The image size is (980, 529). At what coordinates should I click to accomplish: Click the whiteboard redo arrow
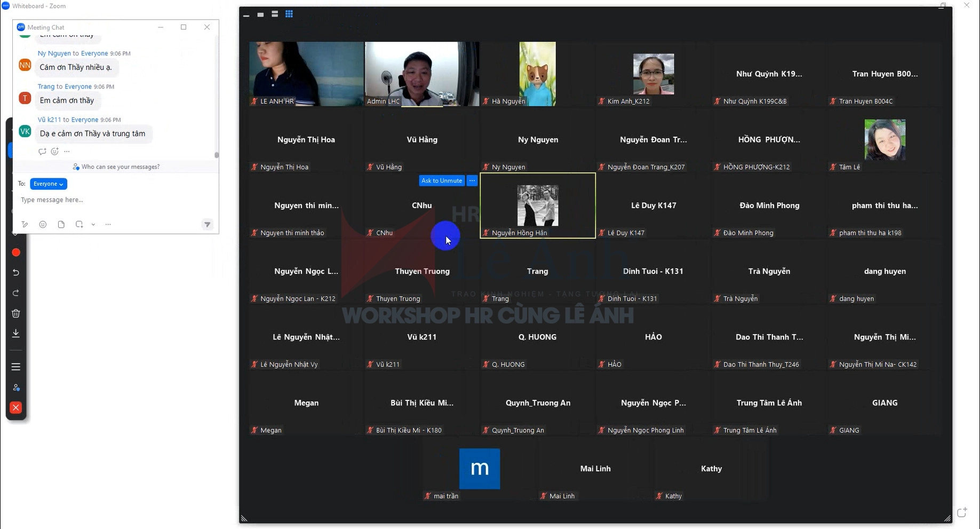coord(16,293)
